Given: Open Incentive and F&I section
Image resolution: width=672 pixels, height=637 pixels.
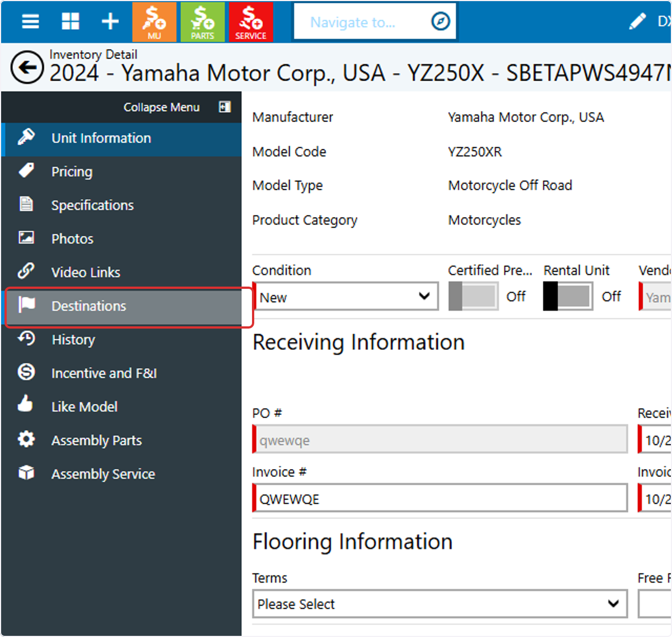Looking at the screenshot, I should tap(122, 373).
